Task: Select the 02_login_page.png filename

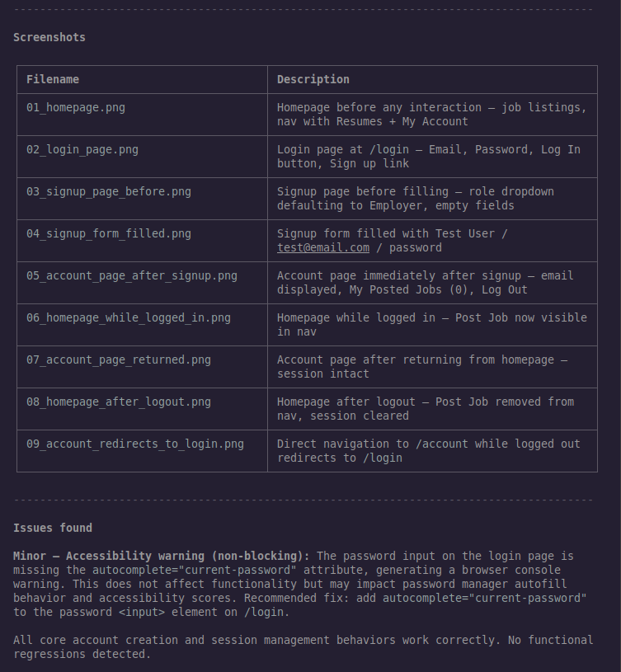Action: click(82, 149)
